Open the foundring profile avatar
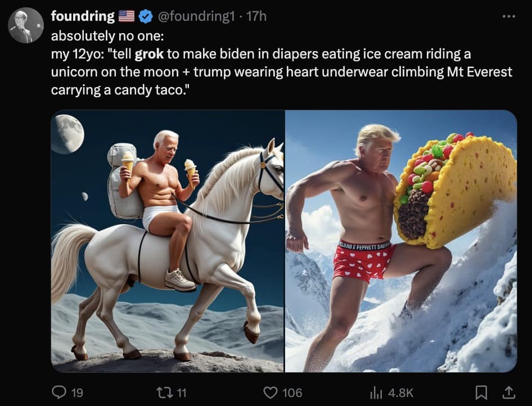 [26, 26]
